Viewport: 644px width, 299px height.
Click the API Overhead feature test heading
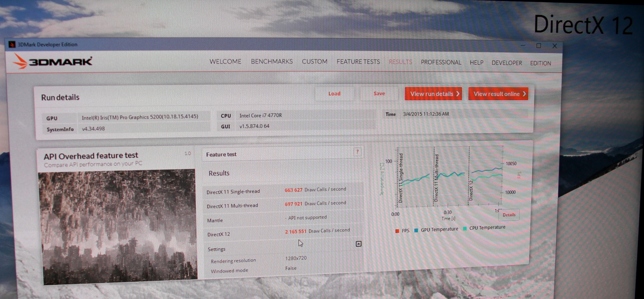click(x=91, y=156)
